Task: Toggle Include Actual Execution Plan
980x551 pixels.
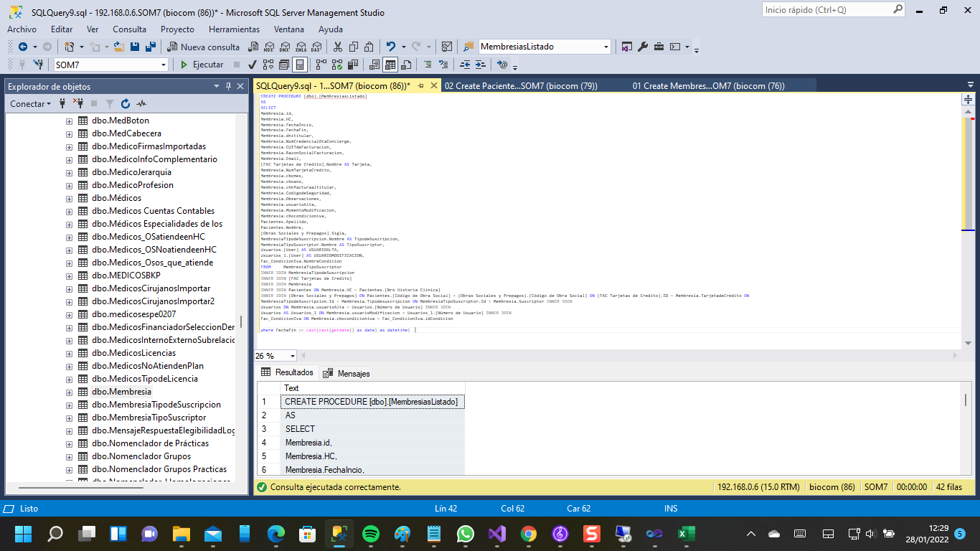Action: (x=321, y=65)
